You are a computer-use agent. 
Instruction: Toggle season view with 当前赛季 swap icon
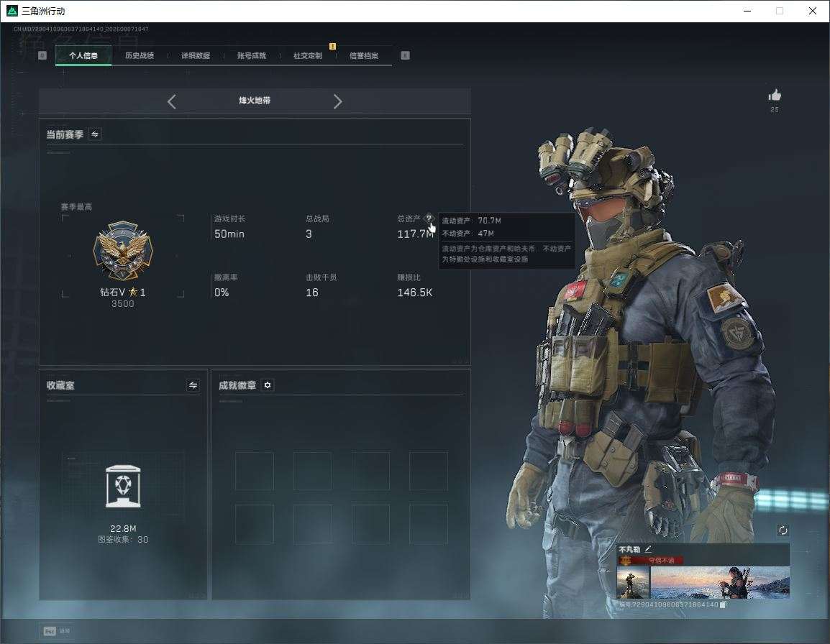(x=95, y=134)
